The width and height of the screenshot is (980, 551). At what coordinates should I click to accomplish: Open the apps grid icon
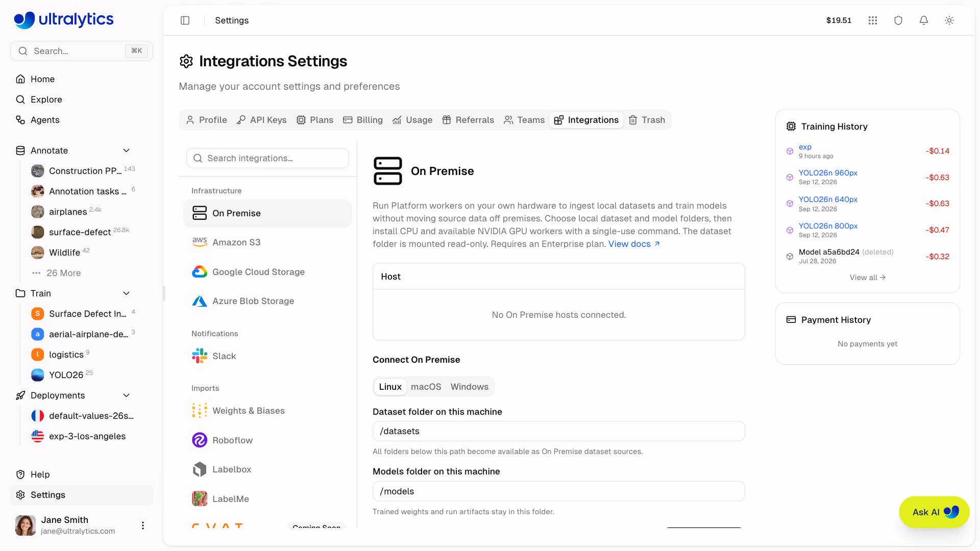[873, 20]
